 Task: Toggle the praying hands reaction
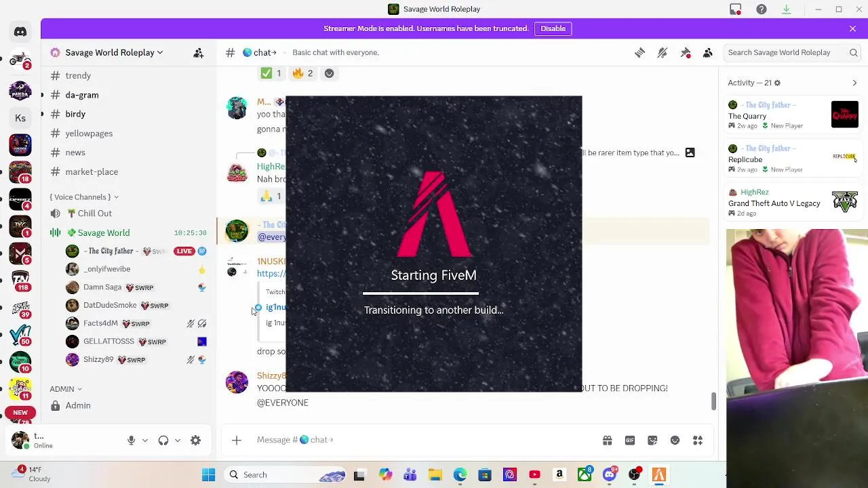pyautogui.click(x=271, y=197)
